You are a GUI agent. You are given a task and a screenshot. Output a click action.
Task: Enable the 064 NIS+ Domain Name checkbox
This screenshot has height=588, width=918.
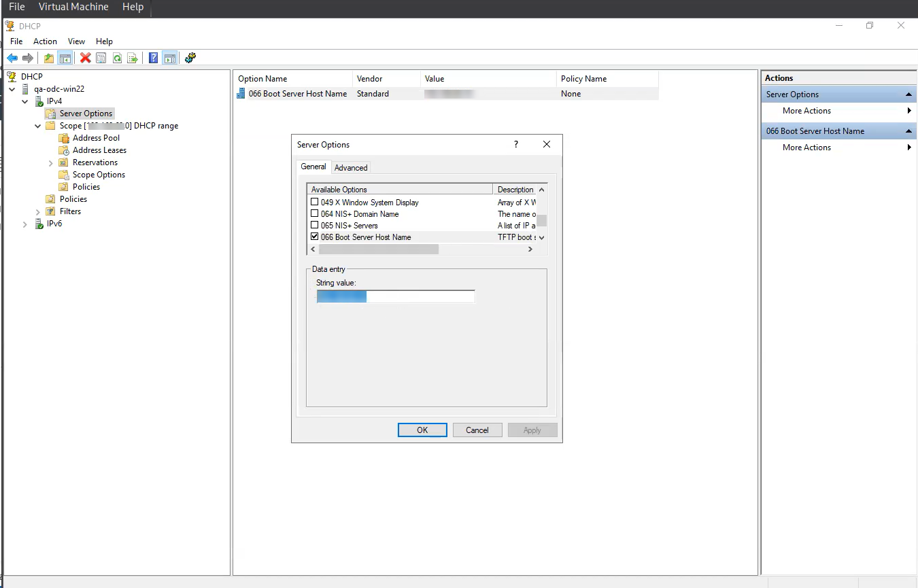[x=314, y=213]
